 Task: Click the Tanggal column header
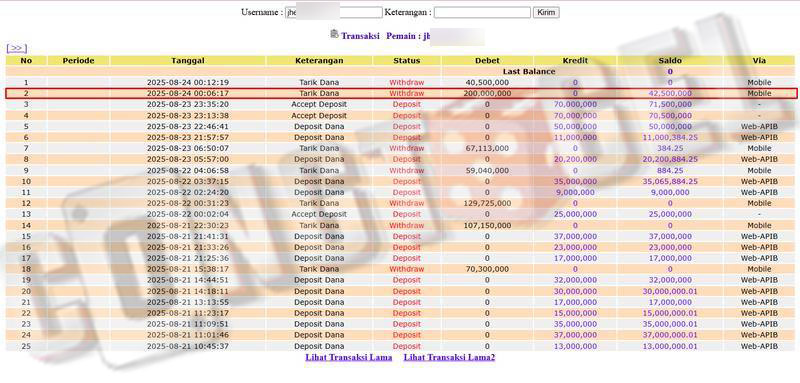click(188, 61)
